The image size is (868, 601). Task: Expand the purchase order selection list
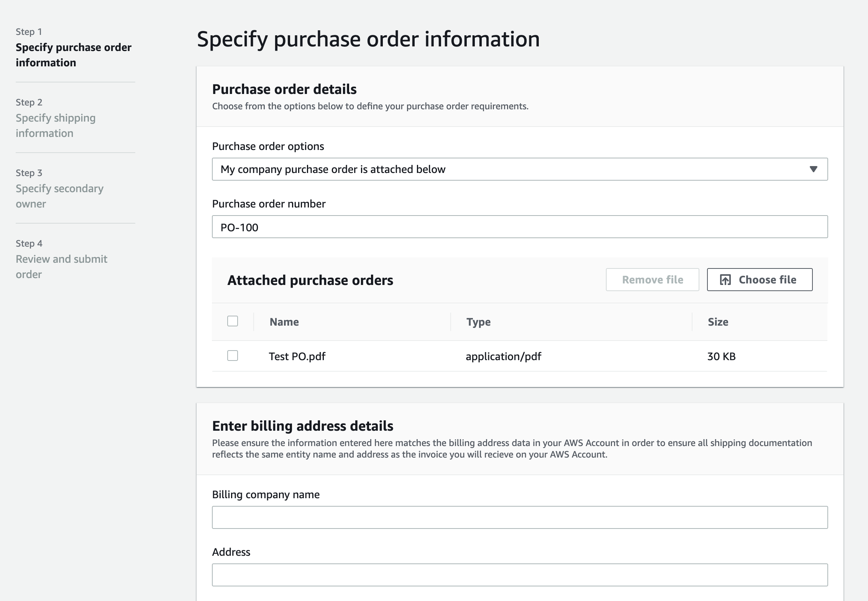tap(520, 169)
